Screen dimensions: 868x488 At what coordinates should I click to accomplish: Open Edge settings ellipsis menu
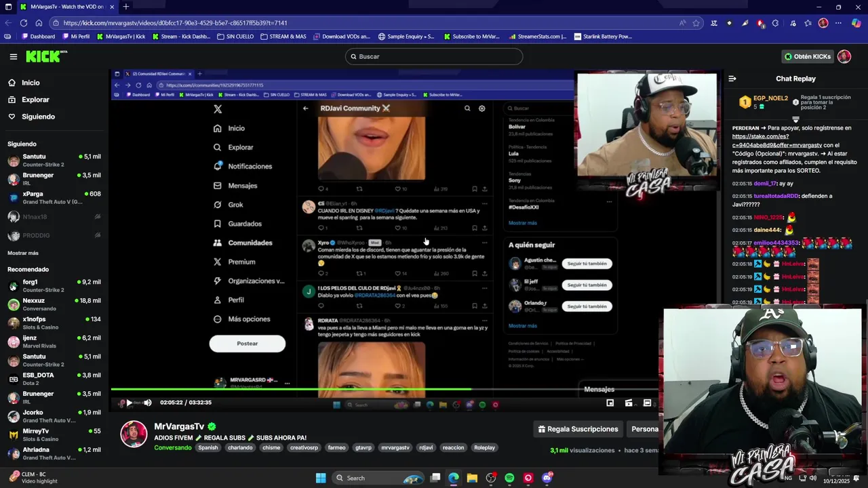[x=838, y=23]
